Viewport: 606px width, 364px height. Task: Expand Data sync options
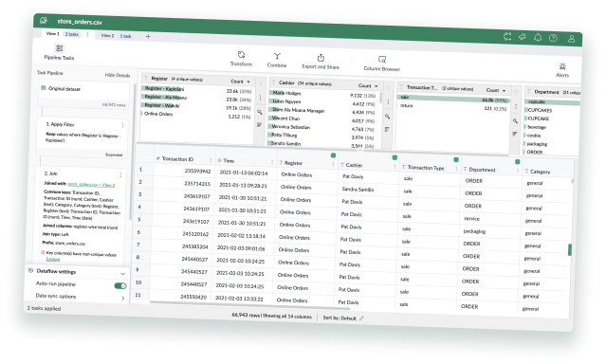pos(123,298)
